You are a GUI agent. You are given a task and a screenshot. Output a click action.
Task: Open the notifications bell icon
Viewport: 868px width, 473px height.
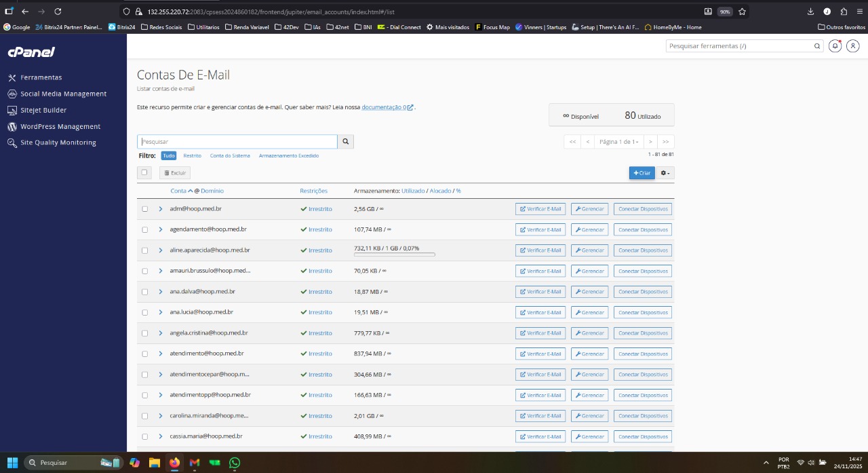pos(835,46)
